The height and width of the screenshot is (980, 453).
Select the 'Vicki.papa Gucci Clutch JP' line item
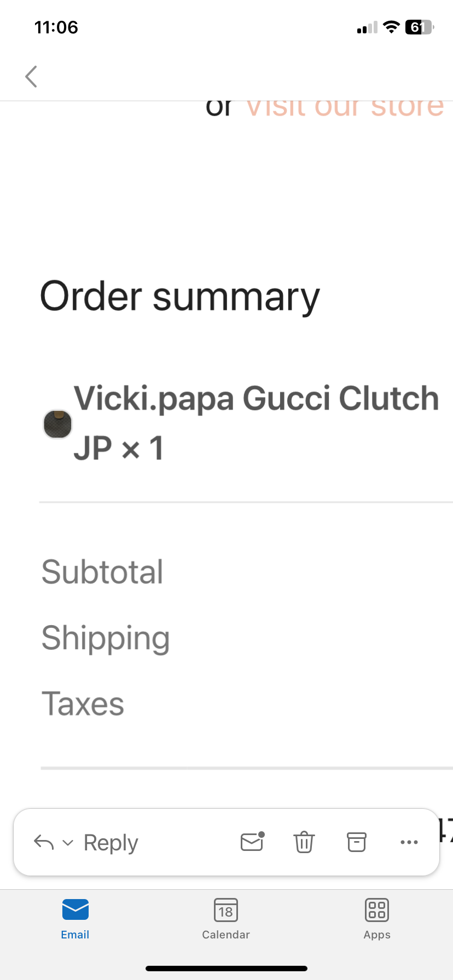255,421
